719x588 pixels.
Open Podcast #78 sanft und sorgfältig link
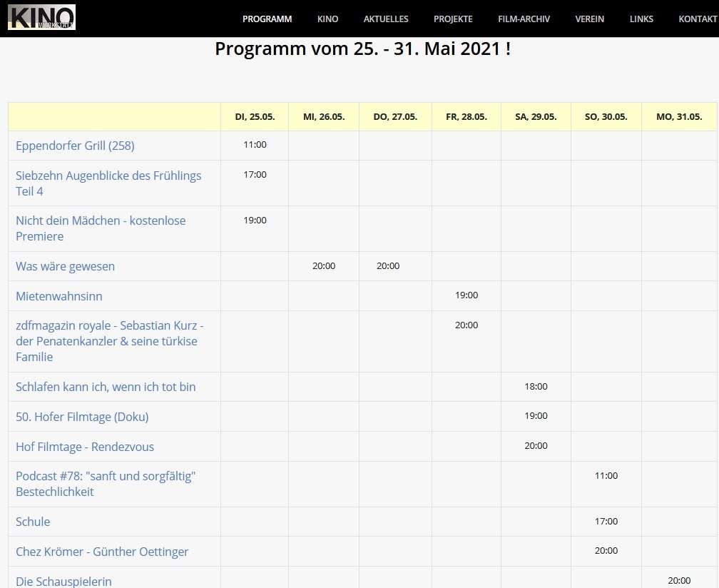106,483
